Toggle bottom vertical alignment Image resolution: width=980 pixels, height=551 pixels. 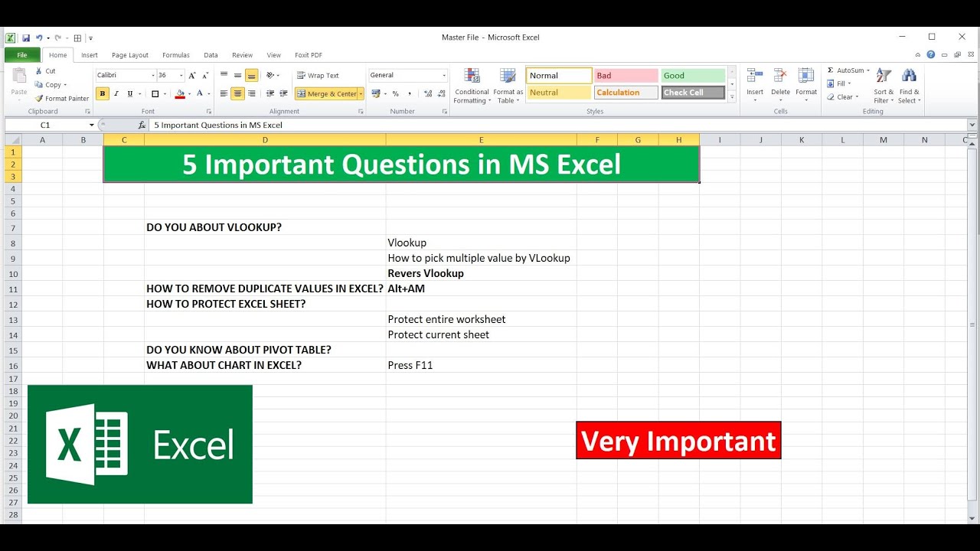[251, 75]
